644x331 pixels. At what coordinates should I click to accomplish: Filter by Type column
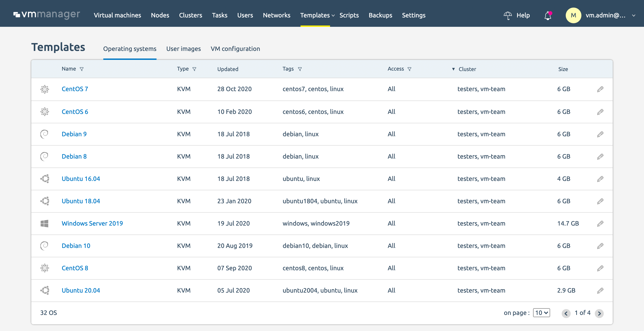click(x=194, y=69)
